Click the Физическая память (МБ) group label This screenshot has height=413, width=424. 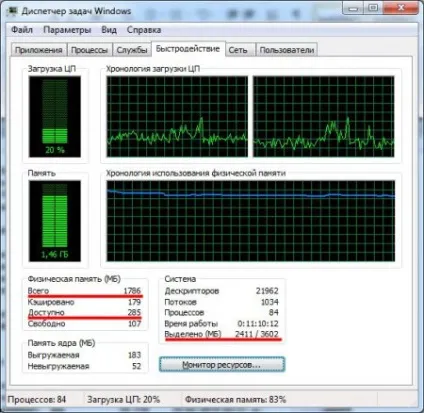[74, 279]
